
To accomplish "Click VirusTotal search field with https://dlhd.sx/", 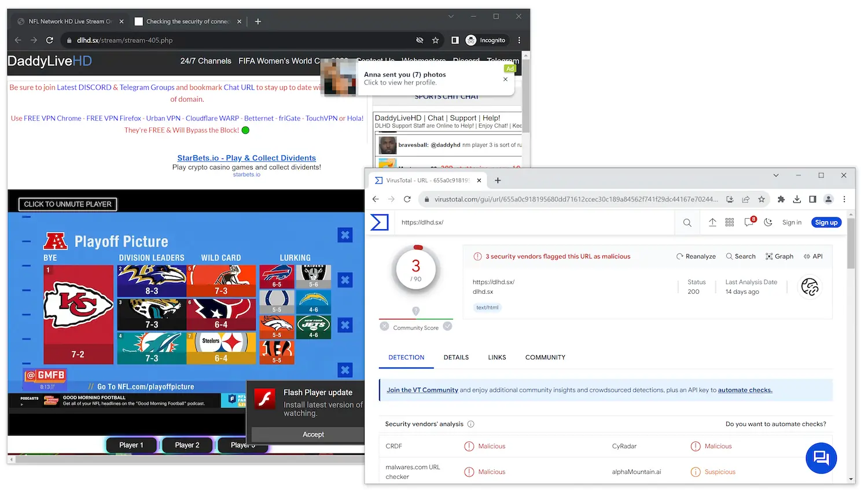I will [x=535, y=222].
